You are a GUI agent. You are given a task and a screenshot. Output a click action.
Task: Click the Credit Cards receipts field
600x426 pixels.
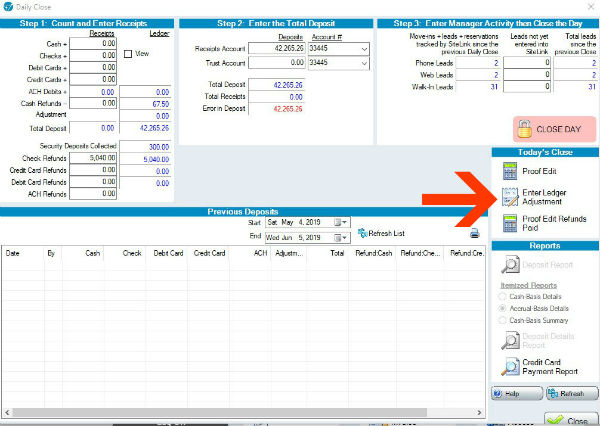tap(93, 79)
